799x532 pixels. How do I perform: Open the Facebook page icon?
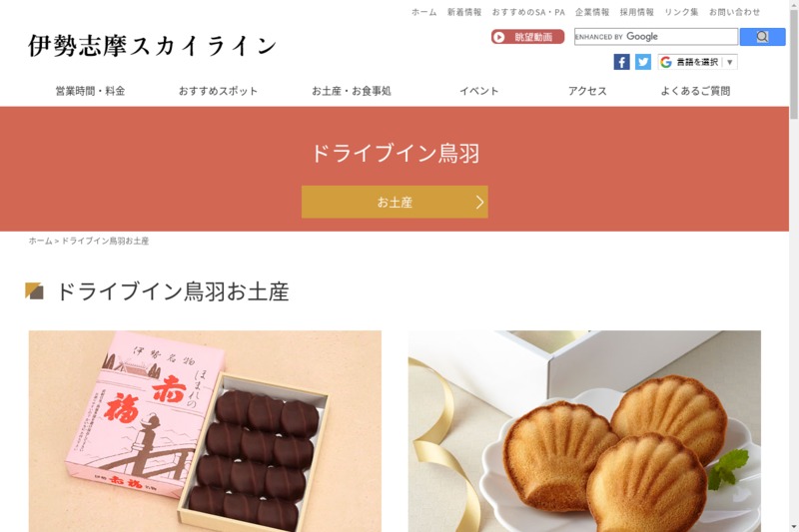click(621, 62)
